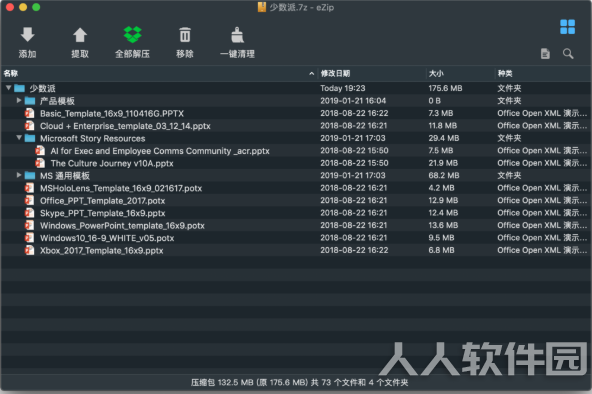Click the yellow minimize window button
This screenshot has height=394, width=592.
pos(23,7)
